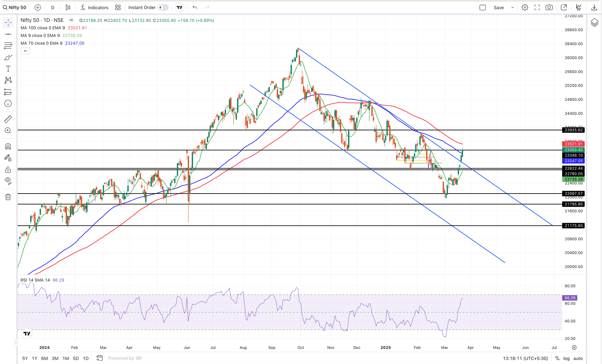Open the timezone menu showing UTC+5:30

pyautogui.click(x=525, y=358)
